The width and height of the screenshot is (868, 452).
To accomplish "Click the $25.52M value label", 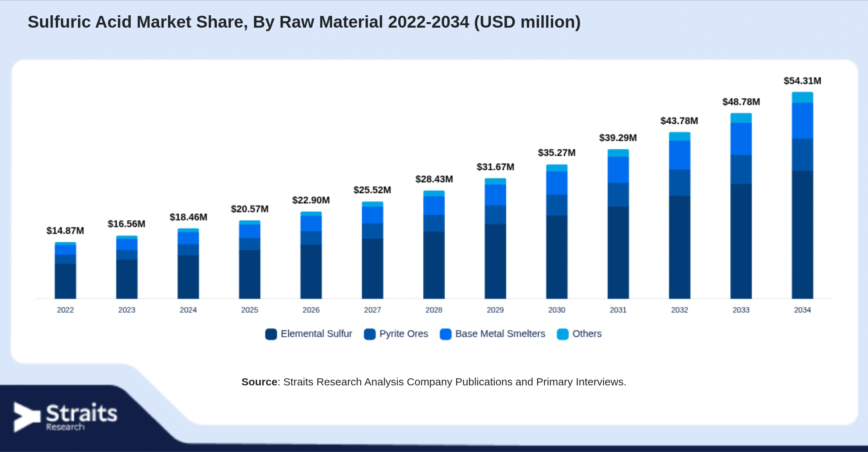I will pos(372,190).
